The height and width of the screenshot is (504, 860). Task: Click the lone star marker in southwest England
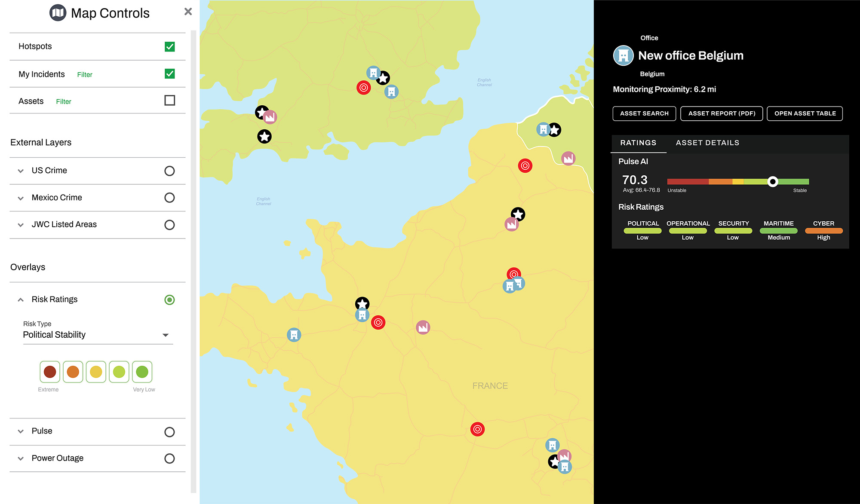[264, 137]
